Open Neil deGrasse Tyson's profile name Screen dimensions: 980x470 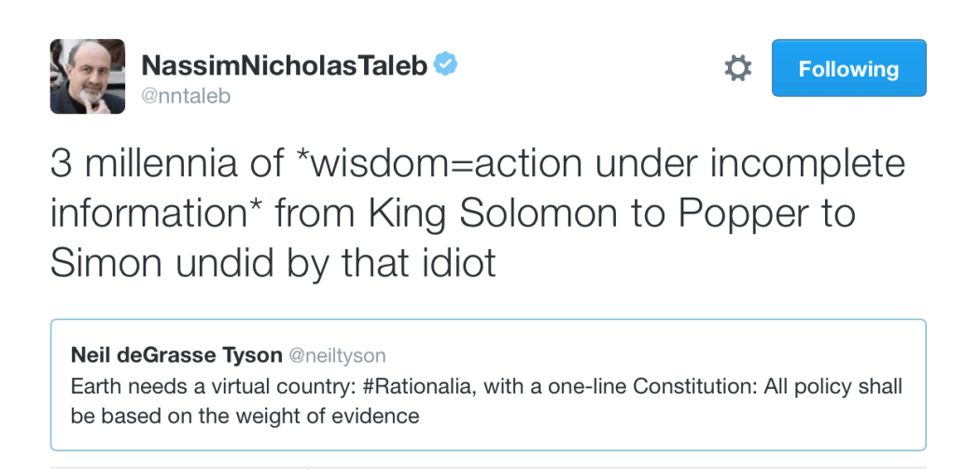(175, 355)
